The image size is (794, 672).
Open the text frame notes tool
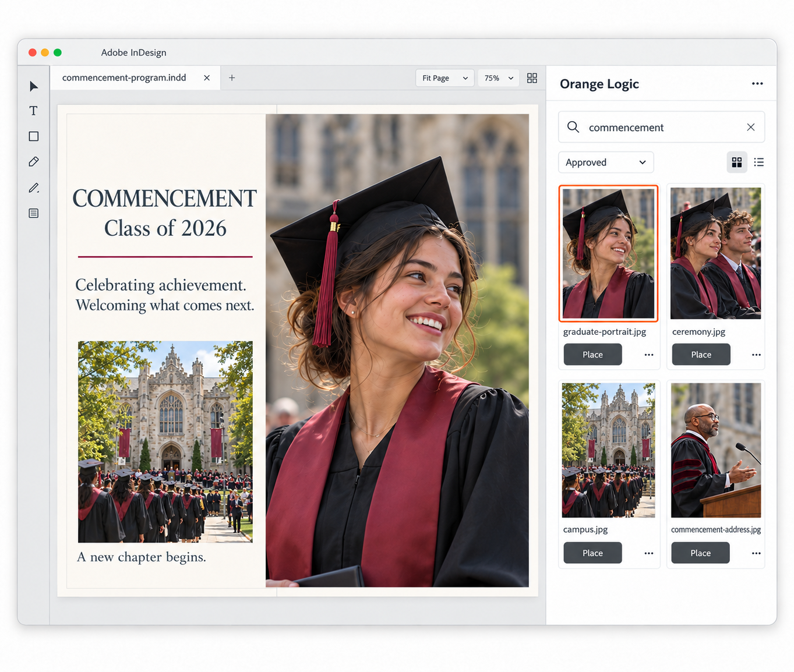pyautogui.click(x=34, y=213)
